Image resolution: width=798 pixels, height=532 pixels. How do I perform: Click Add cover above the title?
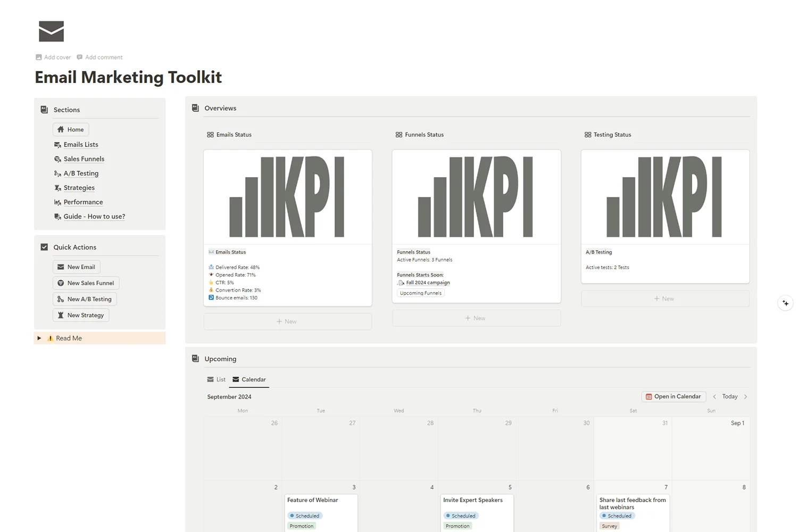click(x=53, y=57)
